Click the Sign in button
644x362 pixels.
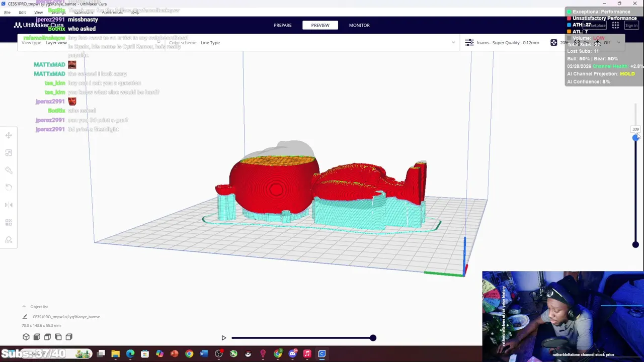tap(631, 25)
